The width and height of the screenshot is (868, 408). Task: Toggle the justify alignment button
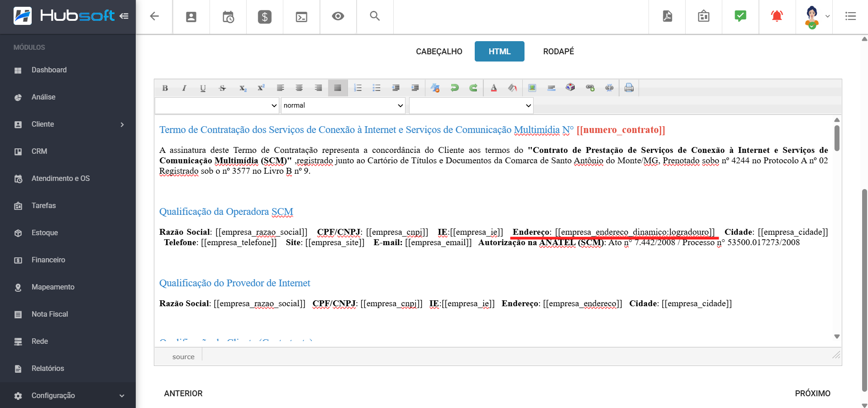pyautogui.click(x=338, y=88)
